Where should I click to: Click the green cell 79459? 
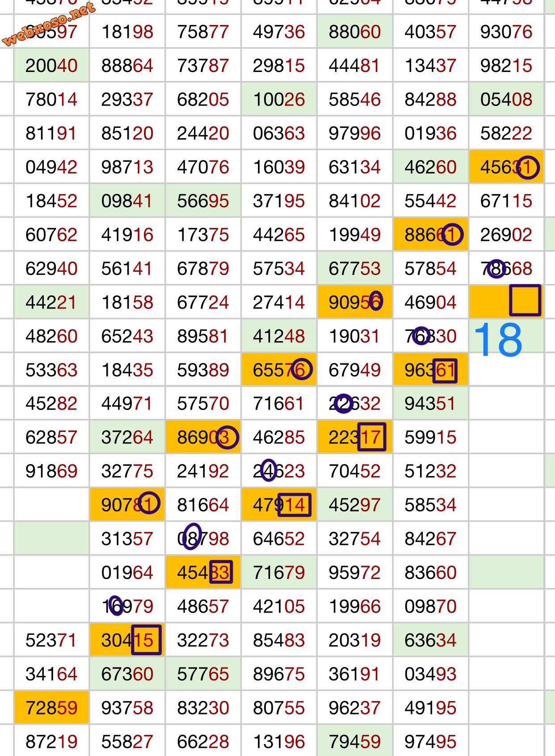[354, 742]
